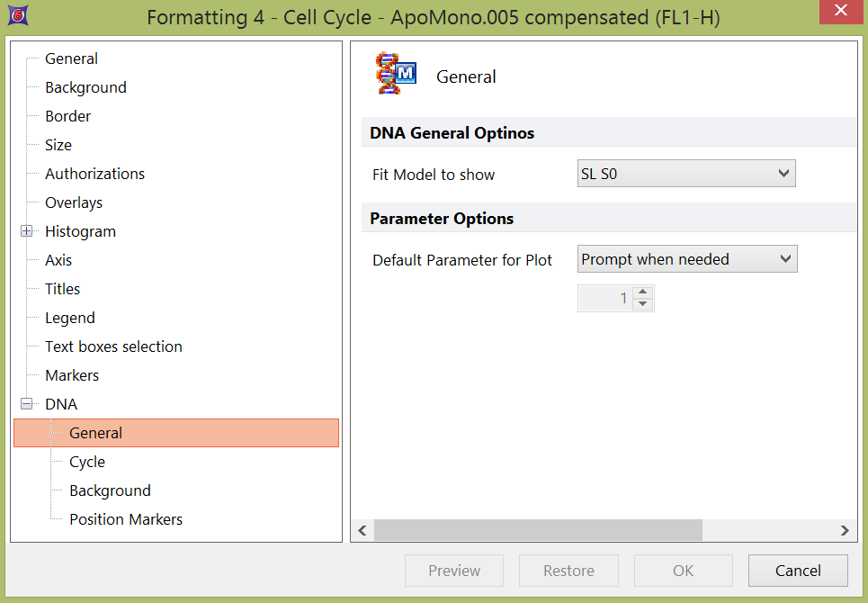Go to the Overlays formatting category
Image resolution: width=868 pixels, height=603 pixels.
74,202
